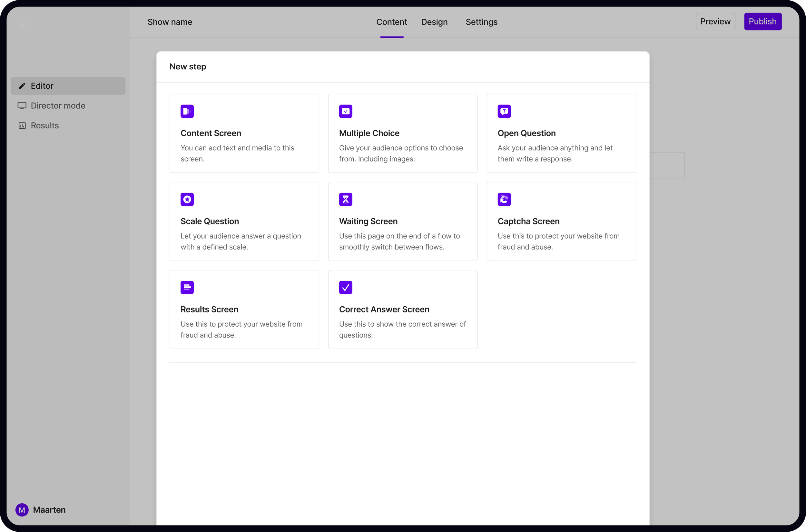Image resolution: width=806 pixels, height=532 pixels.
Task: Click the Open Question speech-bubble icon
Action: point(504,111)
